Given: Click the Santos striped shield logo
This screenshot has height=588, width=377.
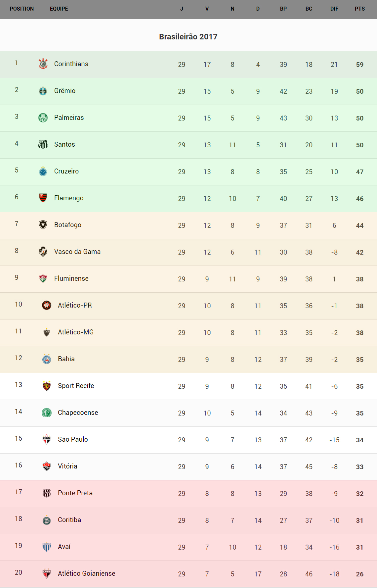Looking at the screenshot, I should tap(43, 144).
